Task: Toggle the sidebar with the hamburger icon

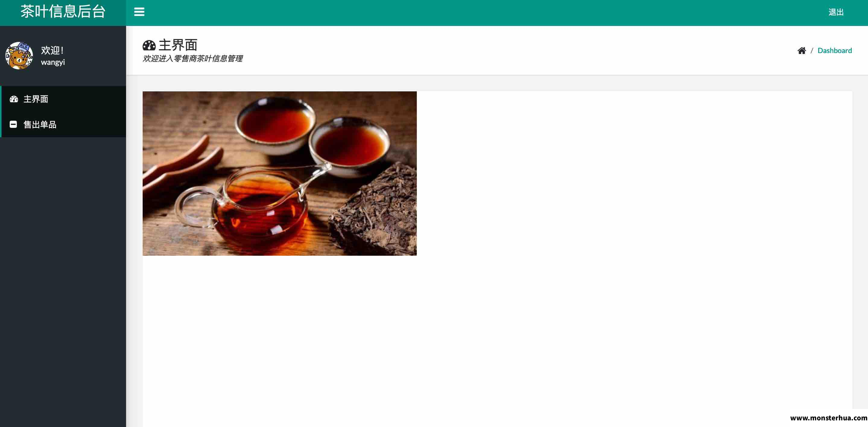Action: point(139,12)
